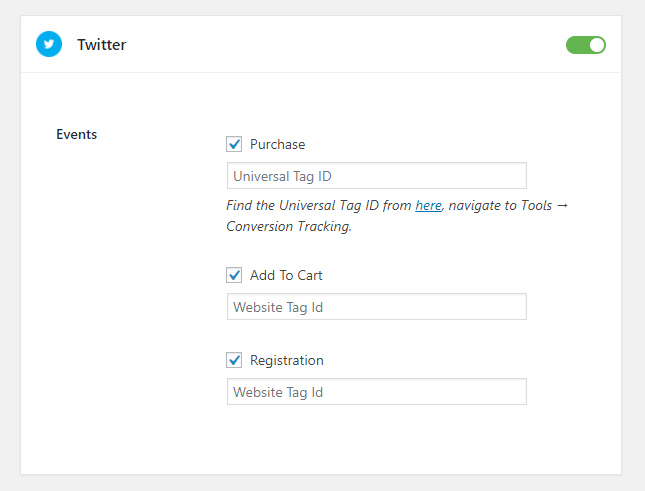This screenshot has width=645, height=491.
Task: Focus the Universal Tag ID field
Action: 377,176
